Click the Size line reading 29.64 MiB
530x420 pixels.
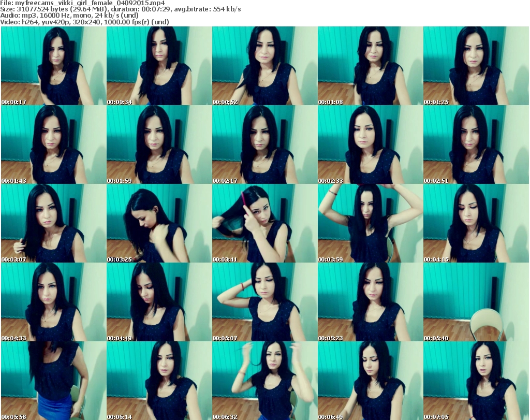tap(120, 9)
